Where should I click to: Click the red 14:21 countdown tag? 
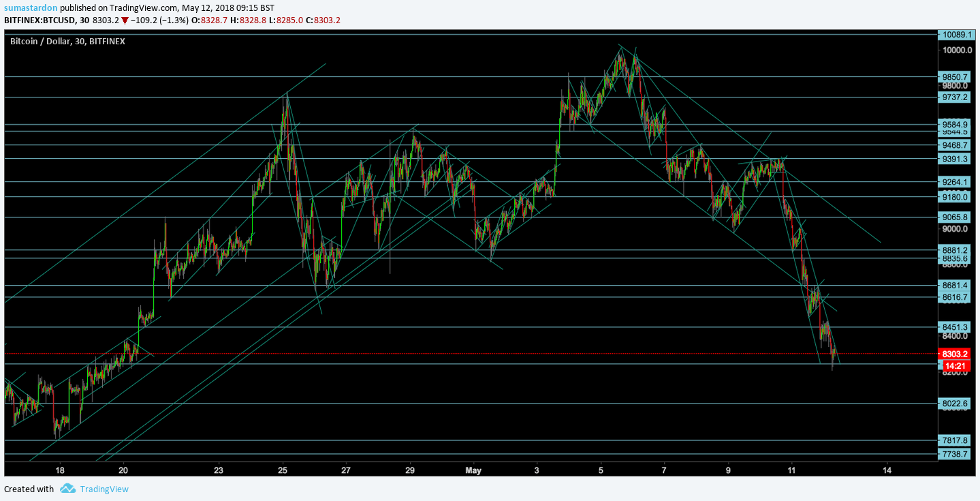click(955, 365)
